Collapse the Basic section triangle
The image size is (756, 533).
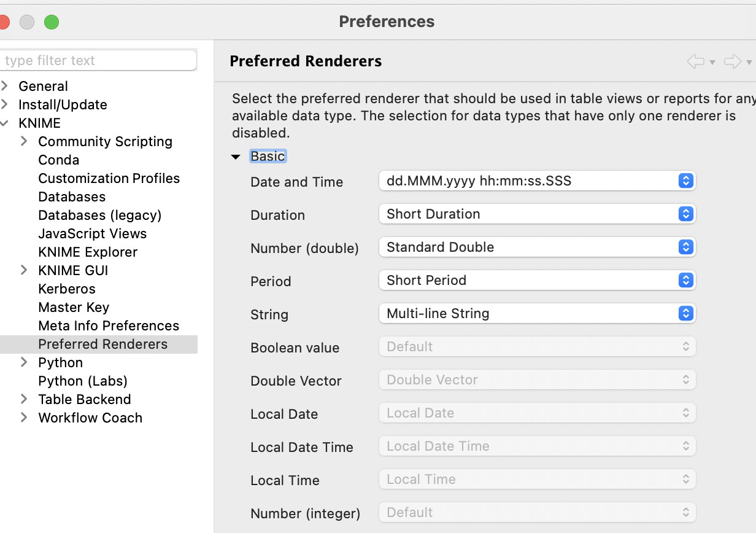(235, 157)
